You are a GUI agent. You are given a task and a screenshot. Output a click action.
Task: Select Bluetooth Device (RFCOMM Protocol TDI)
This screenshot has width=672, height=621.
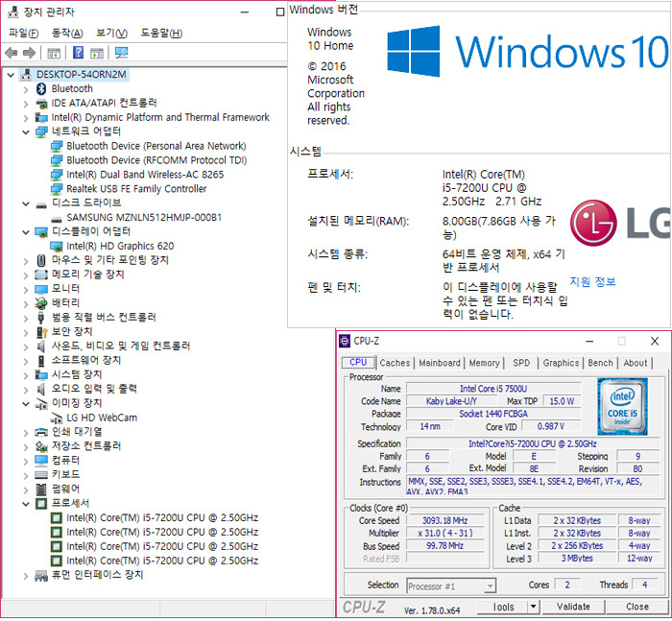coord(156,160)
